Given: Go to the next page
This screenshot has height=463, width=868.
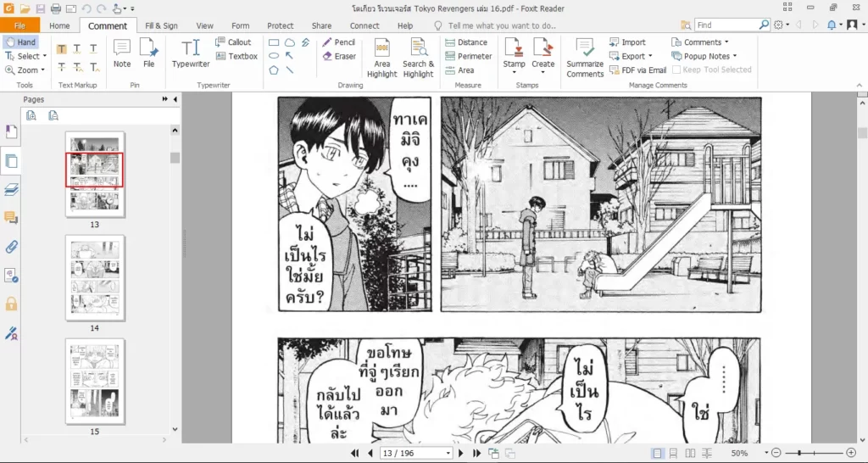Looking at the screenshot, I should pyautogui.click(x=460, y=453).
